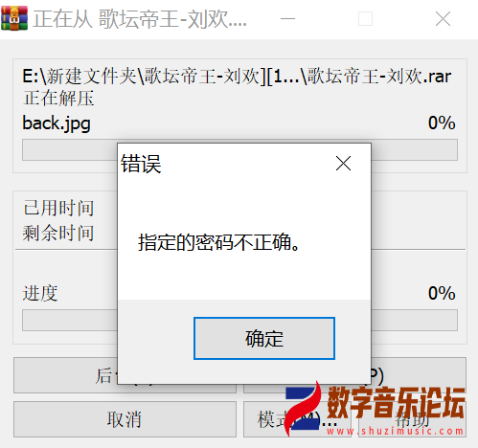Open the 模式(M)... mode settings button

(x=297, y=419)
